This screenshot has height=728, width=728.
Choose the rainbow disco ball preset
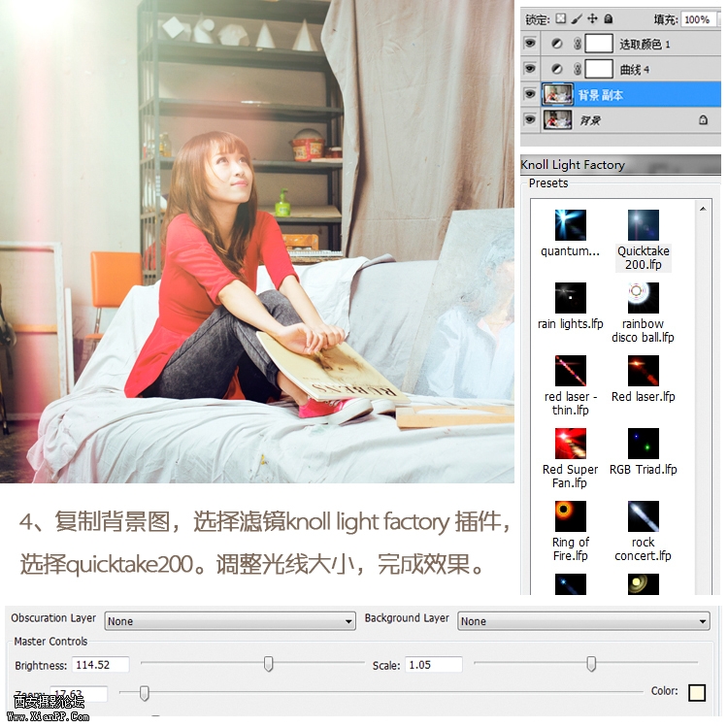[x=643, y=298]
